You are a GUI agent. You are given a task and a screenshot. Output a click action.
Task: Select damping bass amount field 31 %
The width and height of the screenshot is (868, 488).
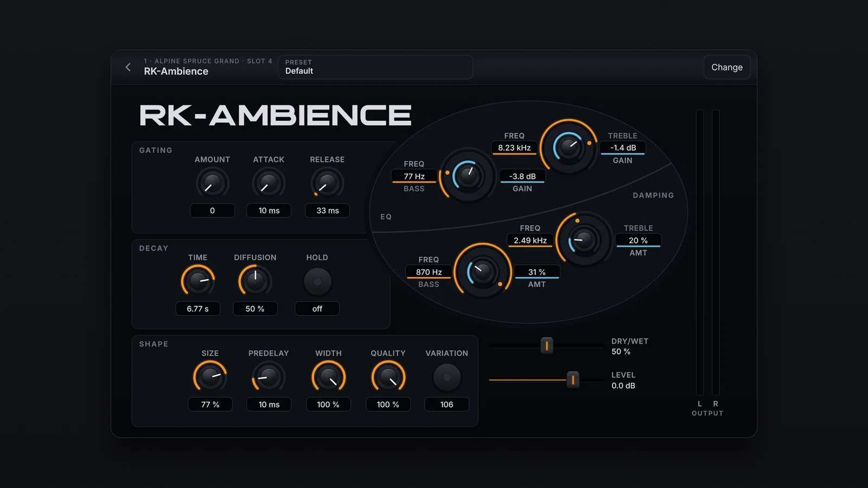pos(537,272)
